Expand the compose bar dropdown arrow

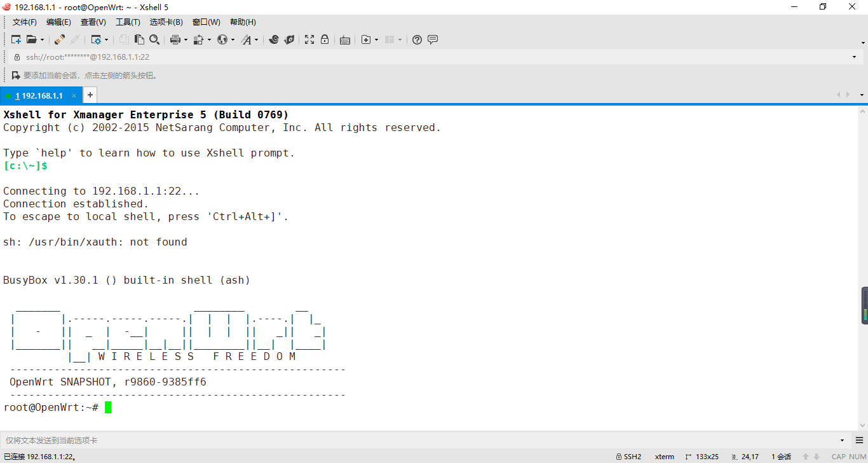click(843, 440)
